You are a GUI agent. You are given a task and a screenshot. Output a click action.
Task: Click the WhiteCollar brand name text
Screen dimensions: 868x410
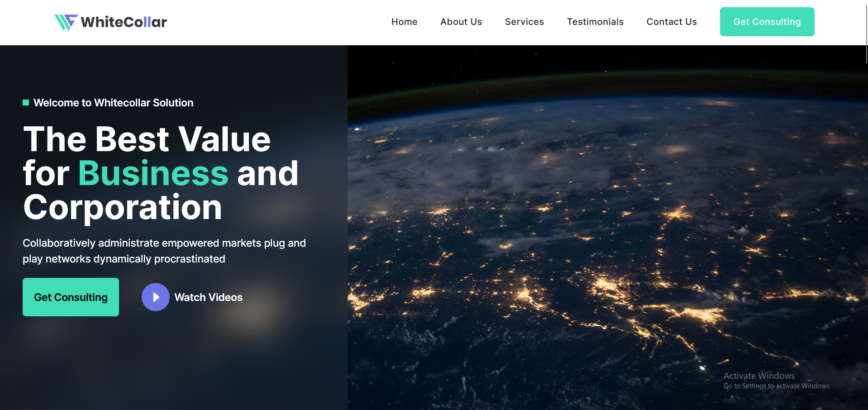[124, 22]
